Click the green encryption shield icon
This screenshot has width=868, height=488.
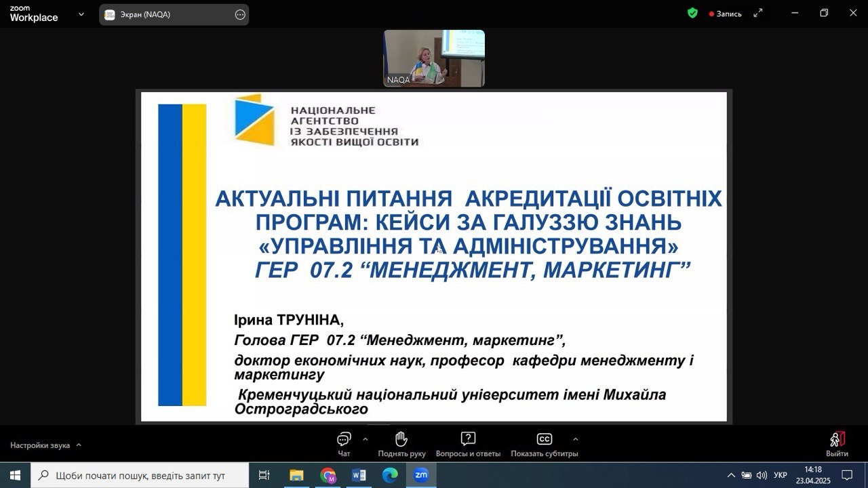pos(692,13)
